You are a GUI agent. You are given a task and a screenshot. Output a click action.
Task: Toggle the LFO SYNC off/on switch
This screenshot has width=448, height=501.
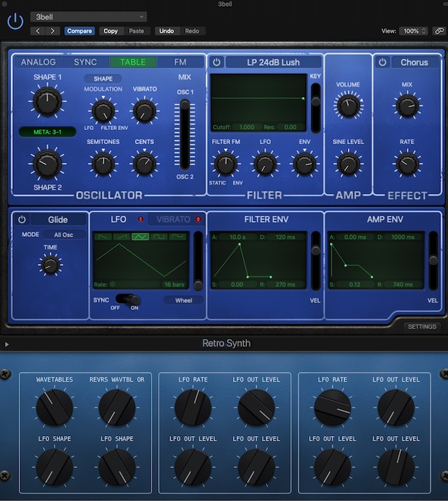pos(128,299)
